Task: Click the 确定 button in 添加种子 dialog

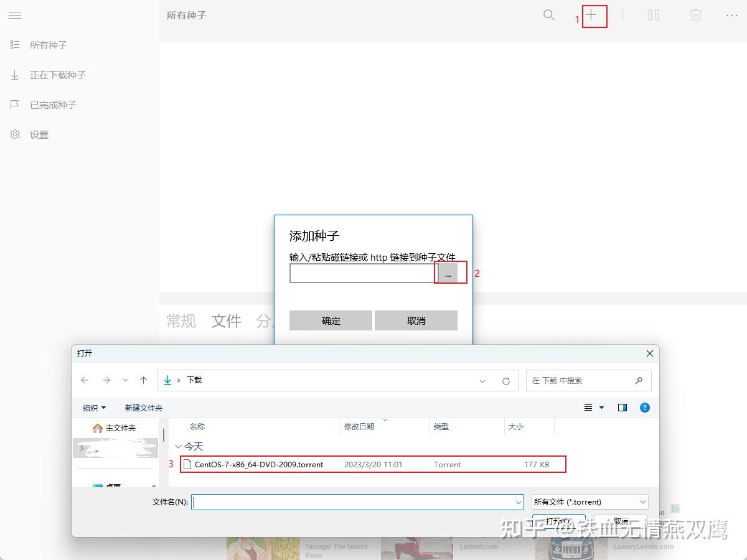Action: (x=331, y=320)
